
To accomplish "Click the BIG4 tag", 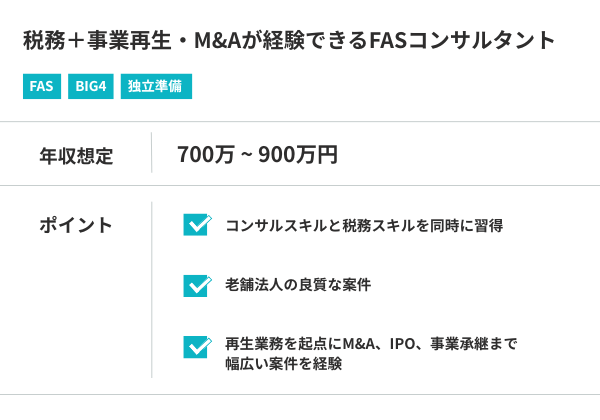I will pos(89,86).
